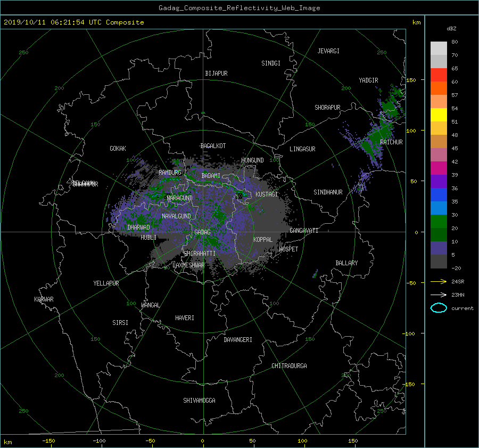This screenshot has width=479, height=448.
Task: Click the NAVALGUND city label
Action: click(x=176, y=216)
